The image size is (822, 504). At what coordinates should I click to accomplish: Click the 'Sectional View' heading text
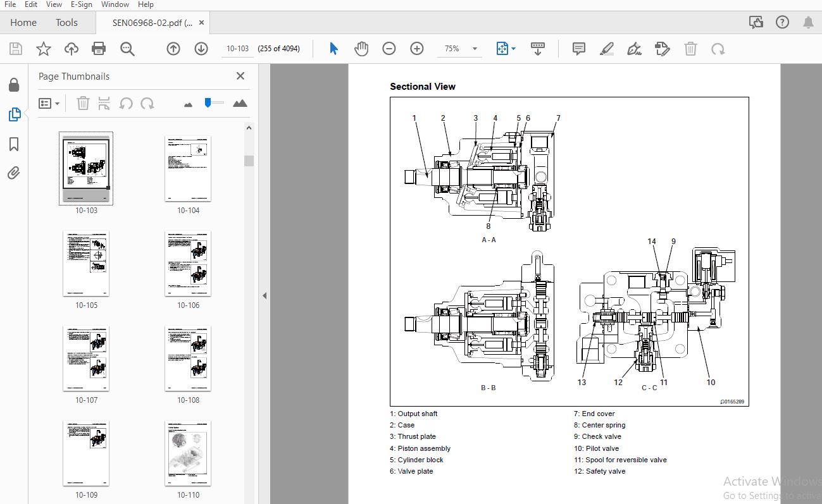(423, 87)
